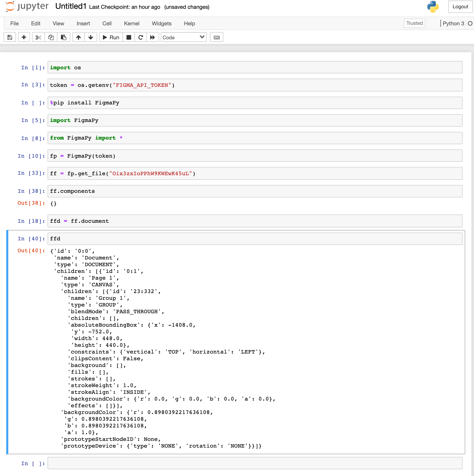Open the Edit menu
The width and height of the screenshot is (474, 476).
click(36, 24)
